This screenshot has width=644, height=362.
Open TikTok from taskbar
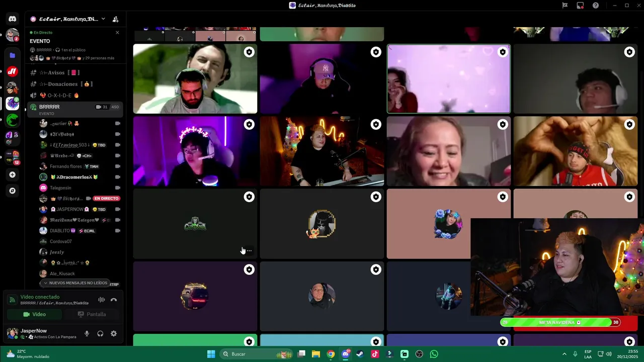pos(375,354)
